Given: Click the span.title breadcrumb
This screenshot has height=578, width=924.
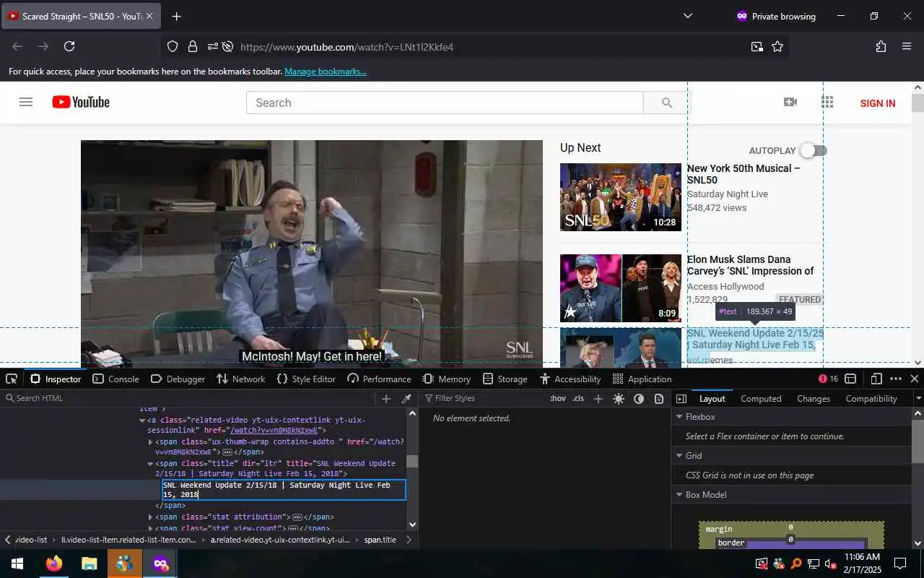Looking at the screenshot, I should 380,540.
